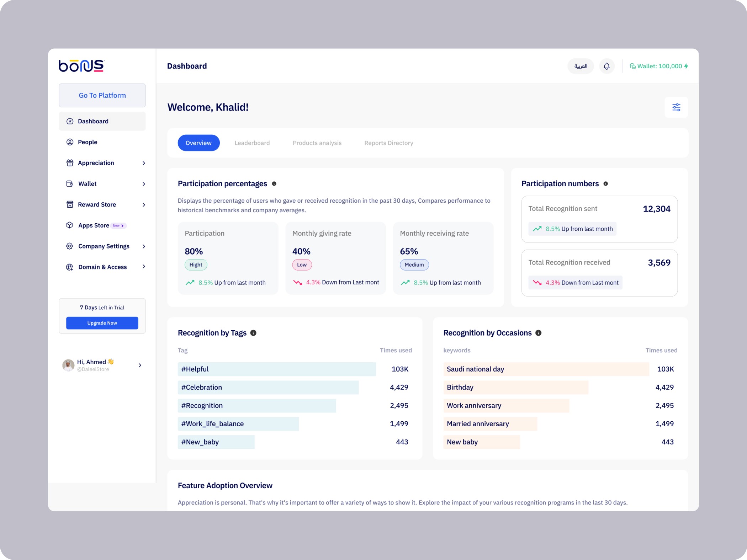The height and width of the screenshot is (560, 747).
Task: Expand the Wallet submenu chevron
Action: (144, 184)
